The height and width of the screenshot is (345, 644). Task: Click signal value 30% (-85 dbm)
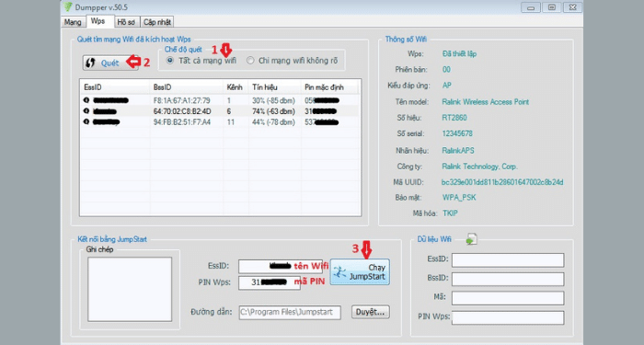click(x=273, y=100)
